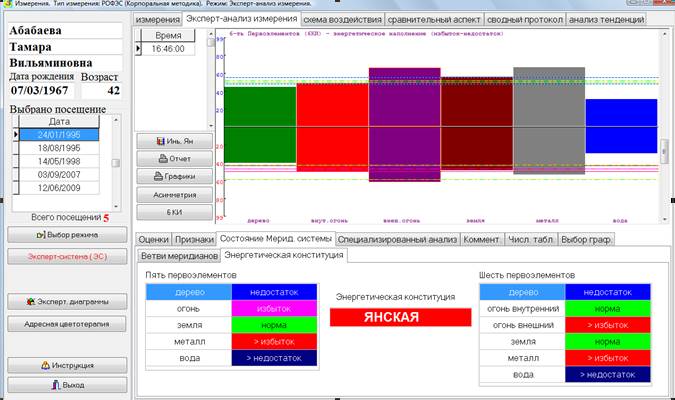
Task: Click the chart's vertical scrollbar thumb
Action: click(x=665, y=151)
